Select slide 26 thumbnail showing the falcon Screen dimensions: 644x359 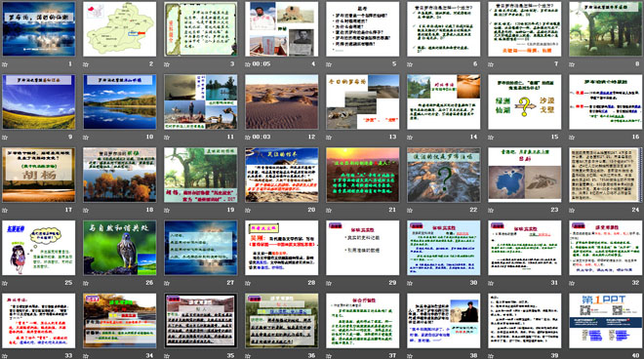(119, 248)
